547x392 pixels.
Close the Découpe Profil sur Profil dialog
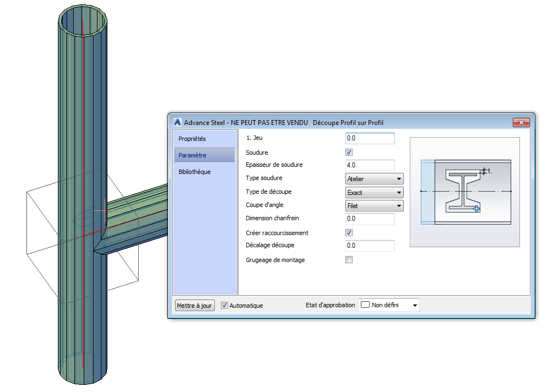tap(521, 122)
